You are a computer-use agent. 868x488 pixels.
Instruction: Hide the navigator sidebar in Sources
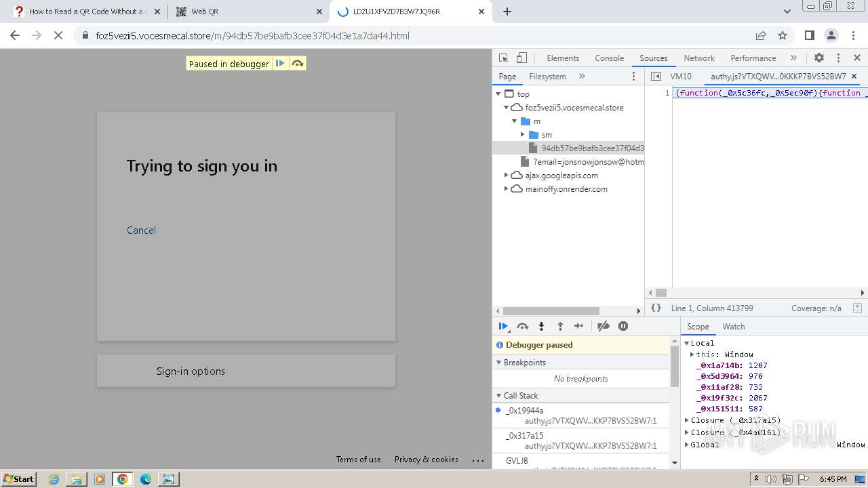pyautogui.click(x=656, y=77)
